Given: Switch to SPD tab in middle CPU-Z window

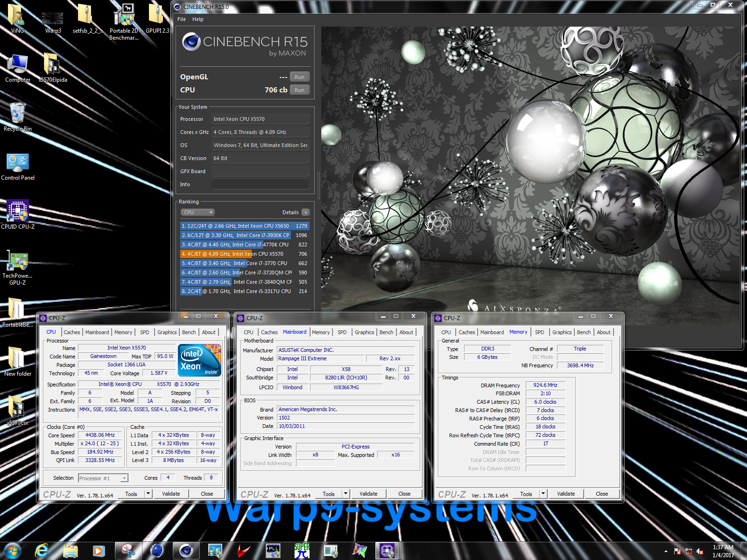Looking at the screenshot, I should [342, 332].
